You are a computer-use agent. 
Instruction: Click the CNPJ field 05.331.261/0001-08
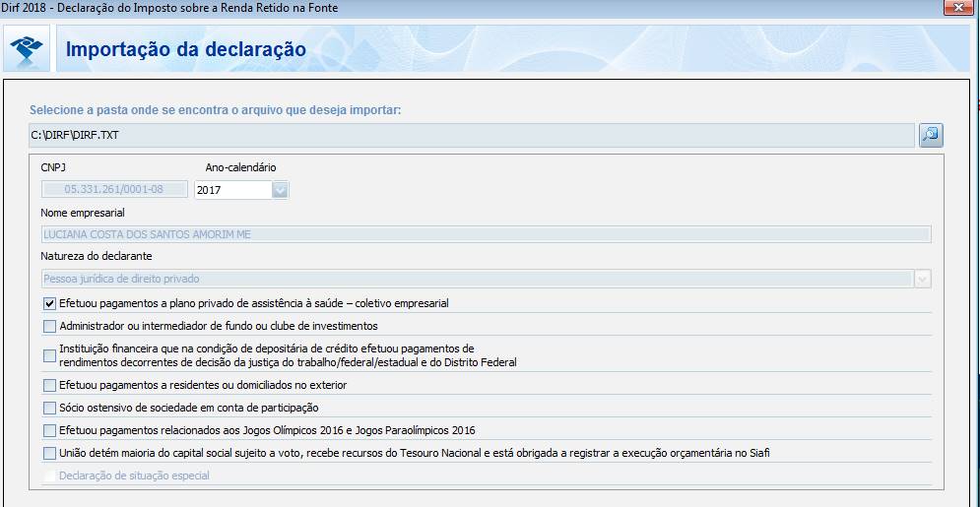click(x=113, y=189)
